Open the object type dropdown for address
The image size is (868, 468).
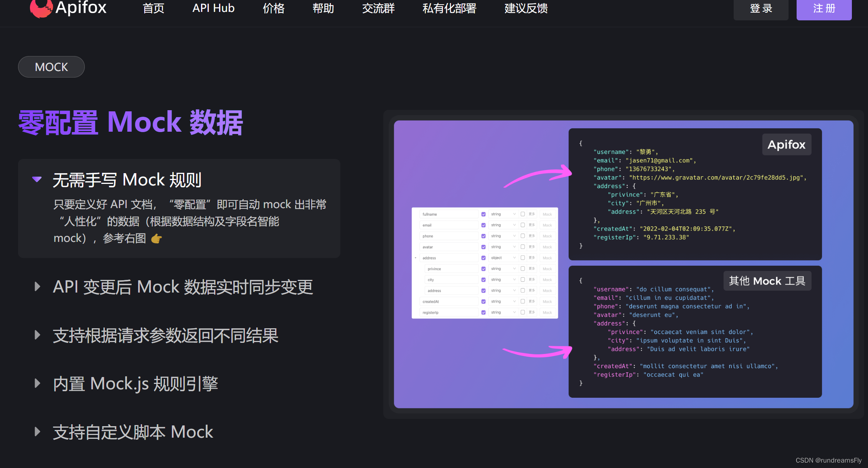pos(503,258)
